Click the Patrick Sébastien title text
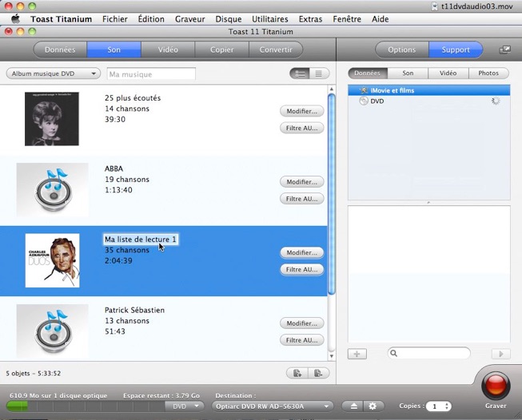Image resolution: width=522 pixels, height=420 pixels. coord(134,310)
